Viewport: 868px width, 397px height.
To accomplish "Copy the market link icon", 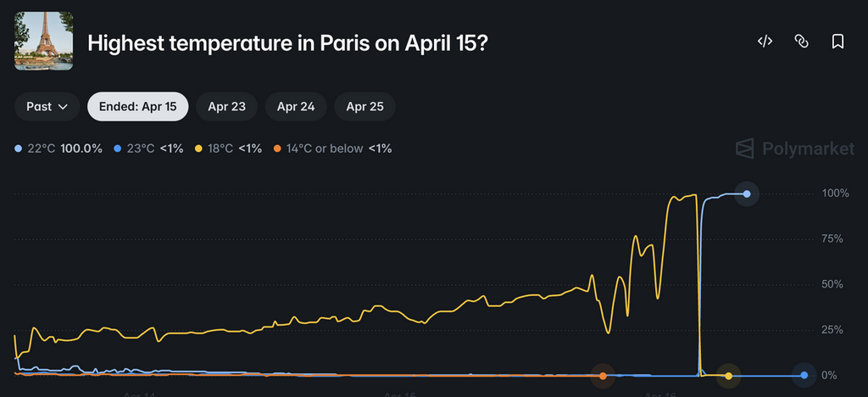I will click(801, 42).
